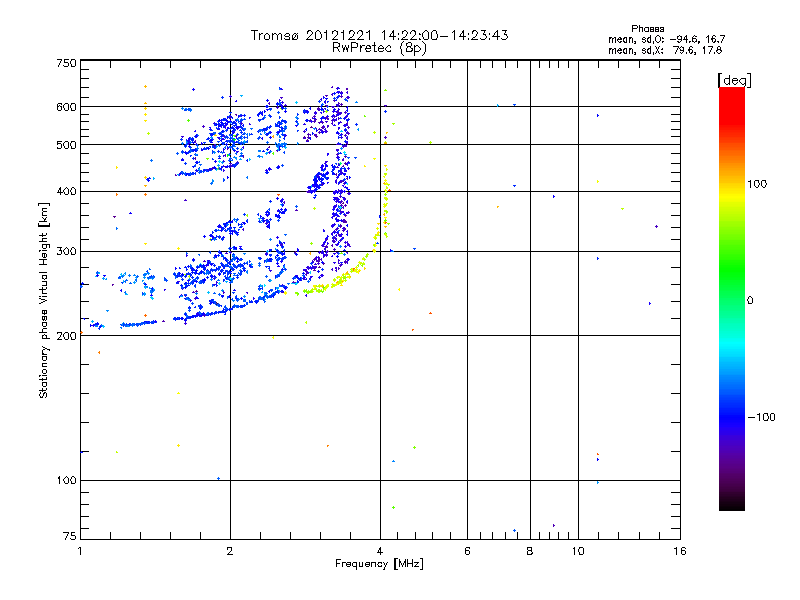Click the rainbow phase colorbar

tap(732, 298)
